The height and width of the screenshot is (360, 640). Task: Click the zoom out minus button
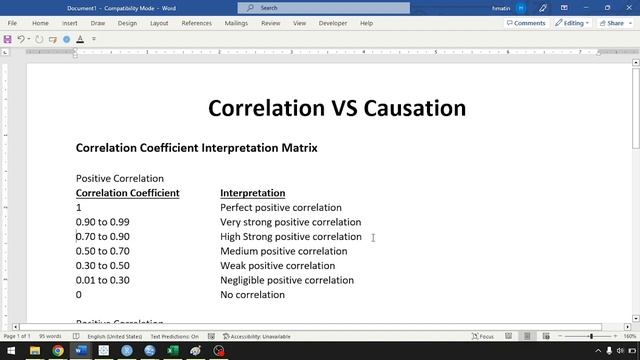click(560, 336)
